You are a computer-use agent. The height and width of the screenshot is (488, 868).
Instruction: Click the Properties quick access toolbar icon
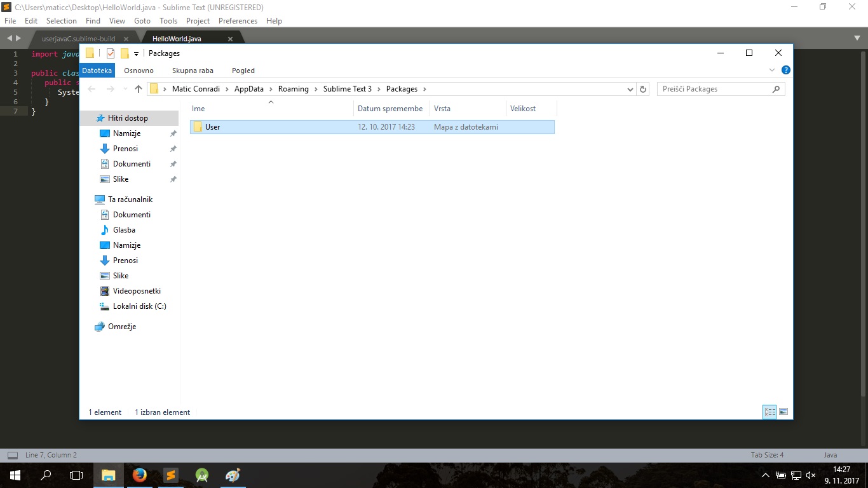[x=111, y=53]
